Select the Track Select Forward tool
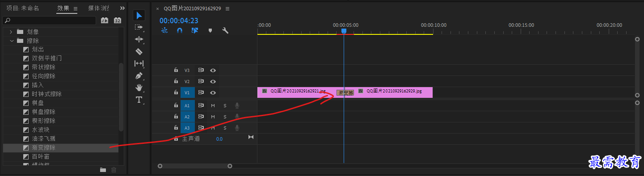This screenshot has height=176, width=644. click(x=139, y=27)
